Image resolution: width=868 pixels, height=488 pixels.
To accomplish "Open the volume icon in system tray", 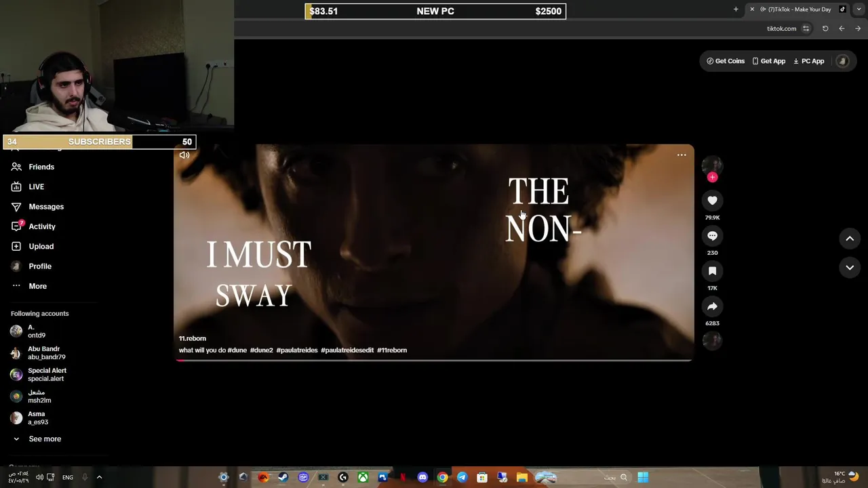I will pyautogui.click(x=39, y=477).
